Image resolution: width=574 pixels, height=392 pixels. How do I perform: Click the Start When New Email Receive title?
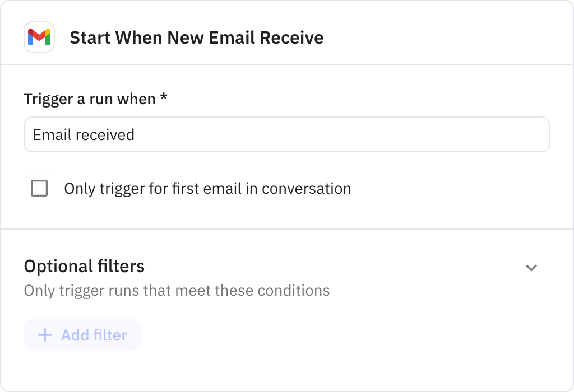(196, 38)
